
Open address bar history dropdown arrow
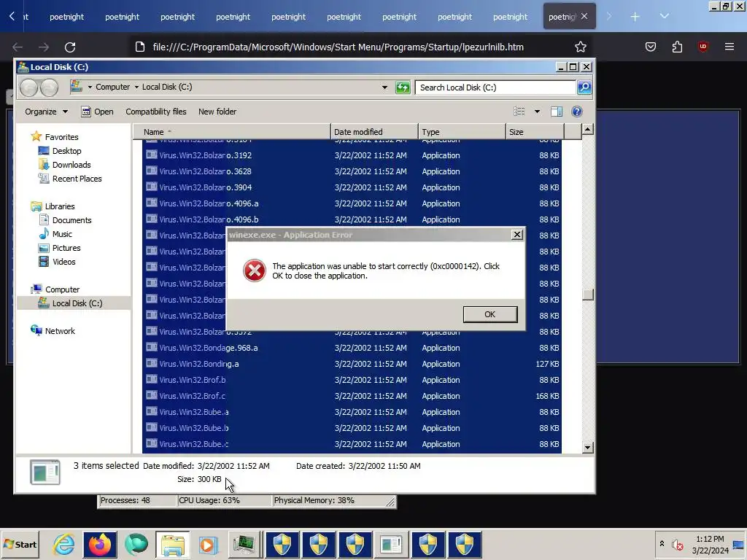(384, 87)
